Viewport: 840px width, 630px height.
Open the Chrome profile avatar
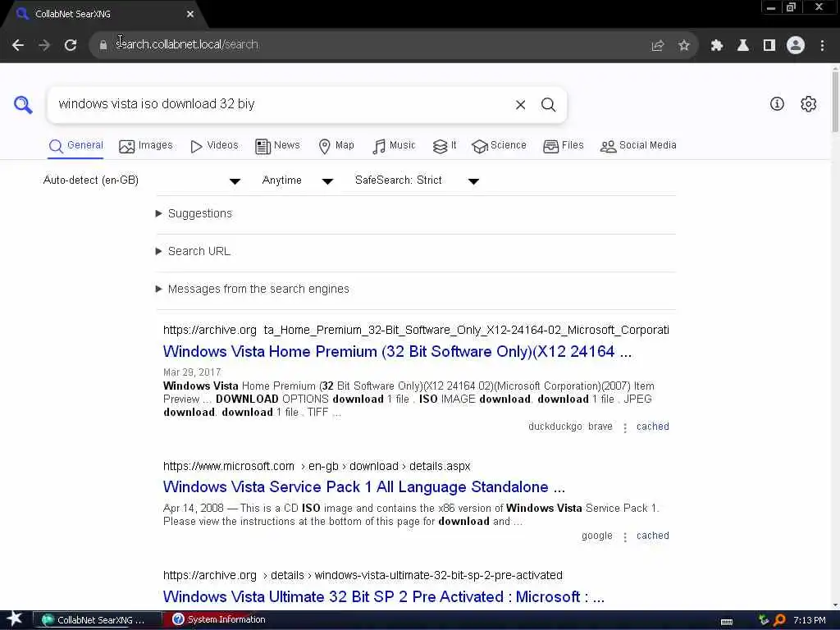796,46
